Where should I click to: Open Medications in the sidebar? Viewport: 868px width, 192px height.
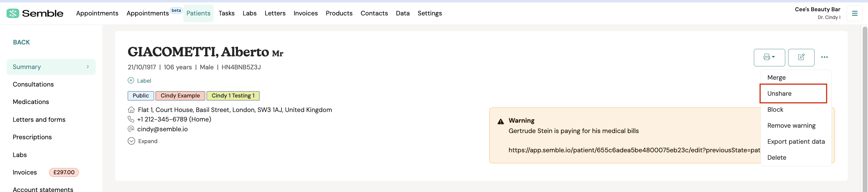click(31, 102)
